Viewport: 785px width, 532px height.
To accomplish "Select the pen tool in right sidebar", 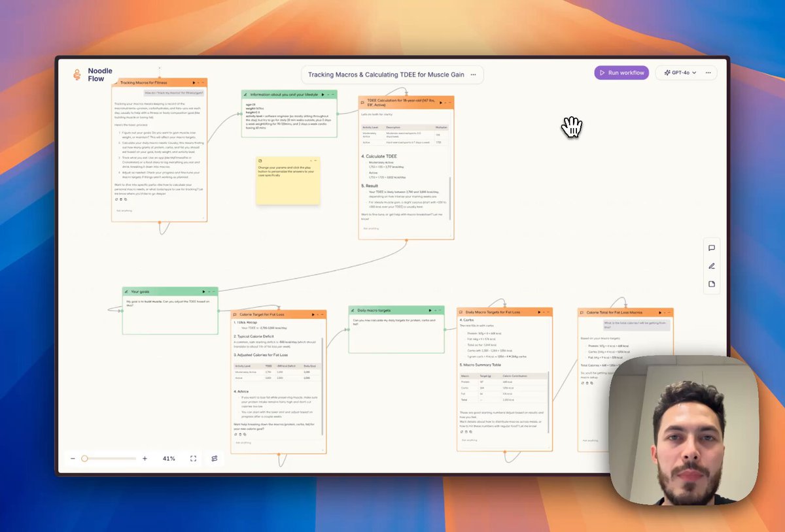I will click(712, 266).
